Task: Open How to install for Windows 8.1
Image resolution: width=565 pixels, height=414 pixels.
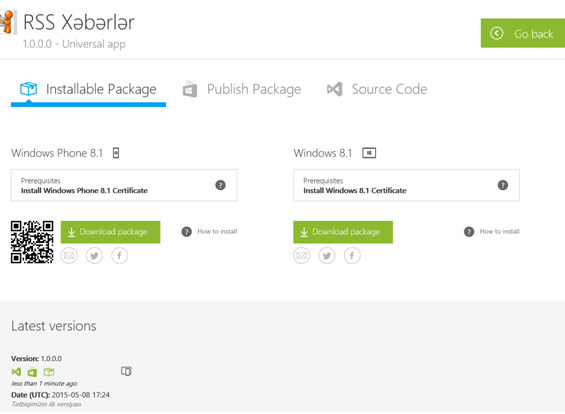Action: click(492, 232)
